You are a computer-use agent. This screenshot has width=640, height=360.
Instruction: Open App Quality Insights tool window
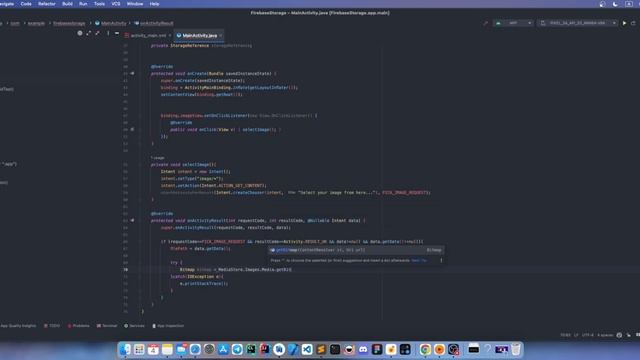click(x=18, y=326)
